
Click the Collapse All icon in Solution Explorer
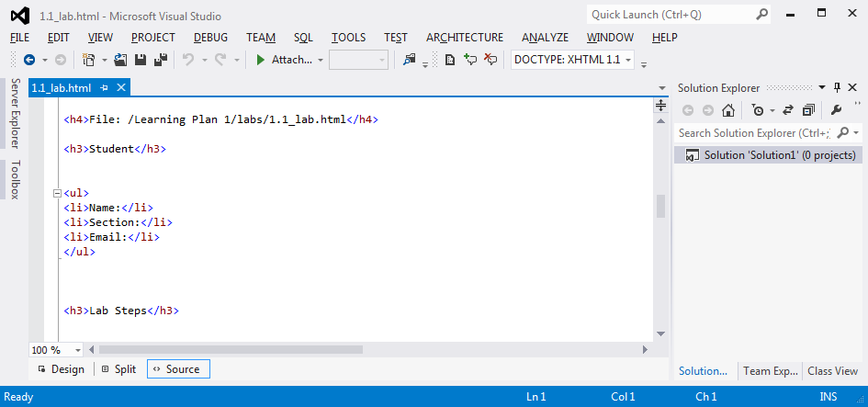(x=808, y=110)
